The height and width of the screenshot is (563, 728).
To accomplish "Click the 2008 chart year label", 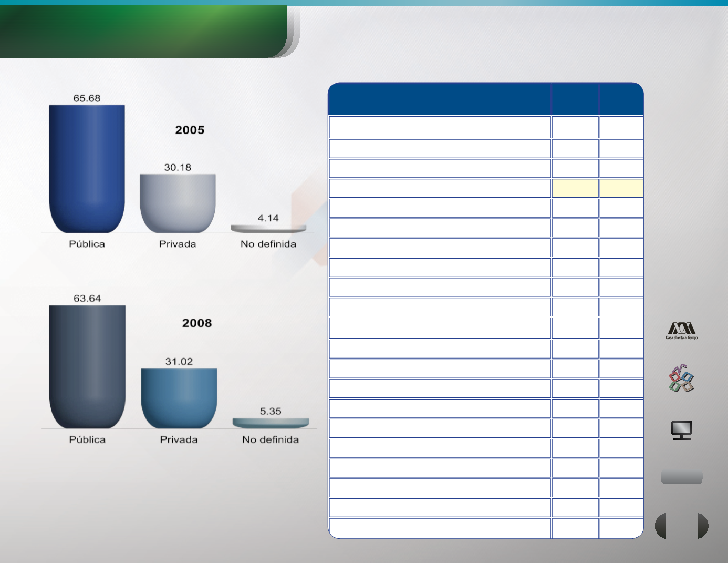I will click(197, 323).
